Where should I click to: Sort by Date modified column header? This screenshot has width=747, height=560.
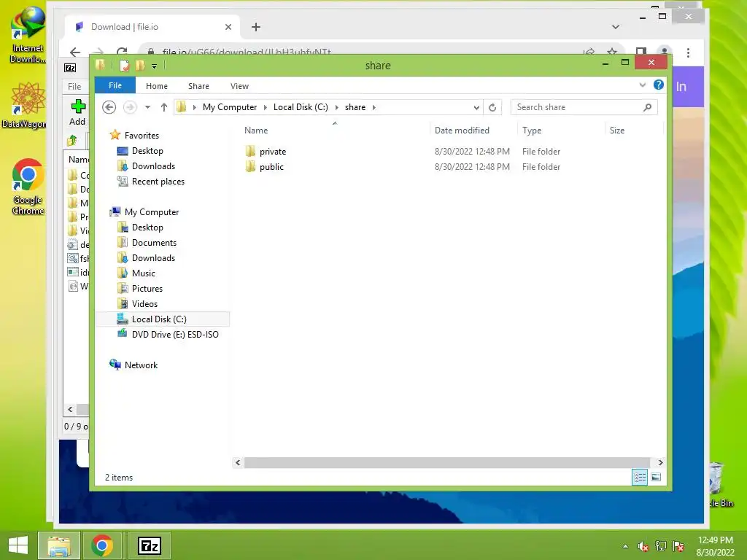[x=462, y=130]
